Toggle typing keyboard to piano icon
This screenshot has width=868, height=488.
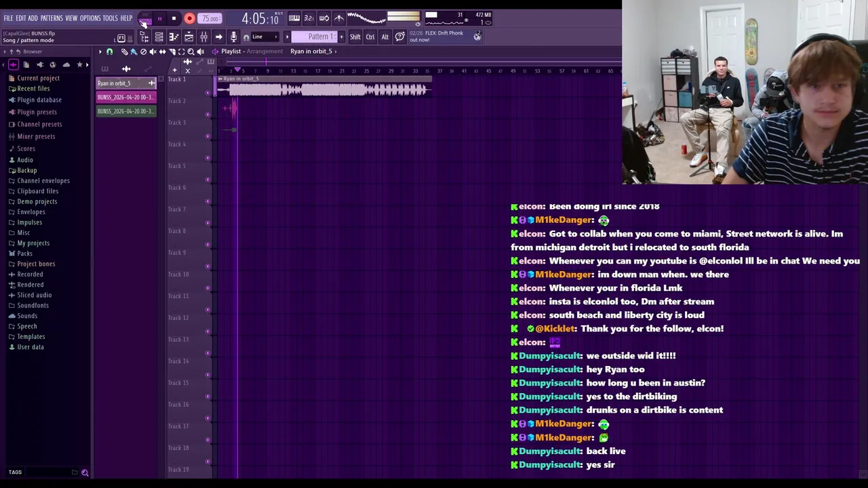click(294, 18)
